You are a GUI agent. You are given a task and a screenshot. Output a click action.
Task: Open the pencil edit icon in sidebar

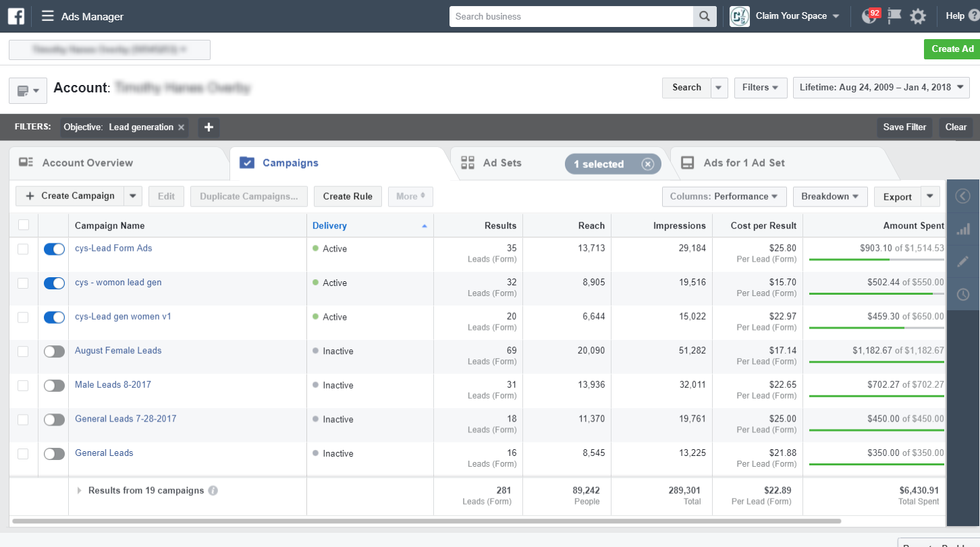963,262
